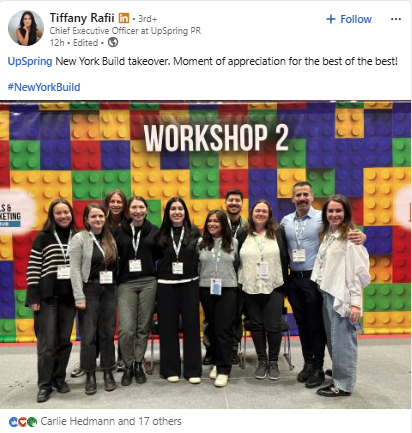Follow Tiffany Rafii

point(349,19)
